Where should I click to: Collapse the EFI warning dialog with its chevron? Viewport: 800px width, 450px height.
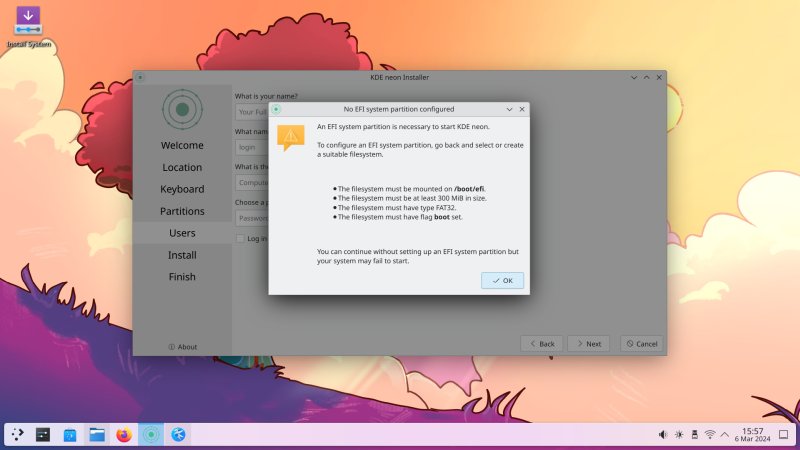tap(509, 109)
